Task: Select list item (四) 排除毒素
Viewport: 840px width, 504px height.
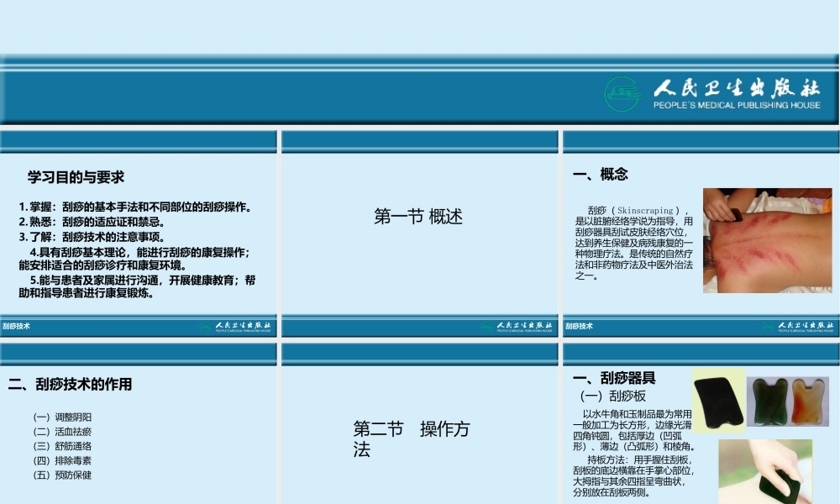Action: [62, 460]
